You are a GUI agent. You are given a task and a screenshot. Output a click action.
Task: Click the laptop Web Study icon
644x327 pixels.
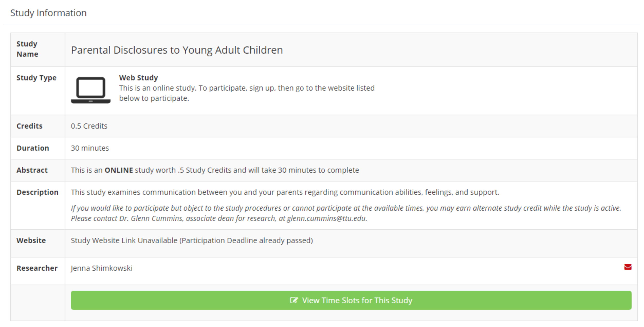click(91, 90)
